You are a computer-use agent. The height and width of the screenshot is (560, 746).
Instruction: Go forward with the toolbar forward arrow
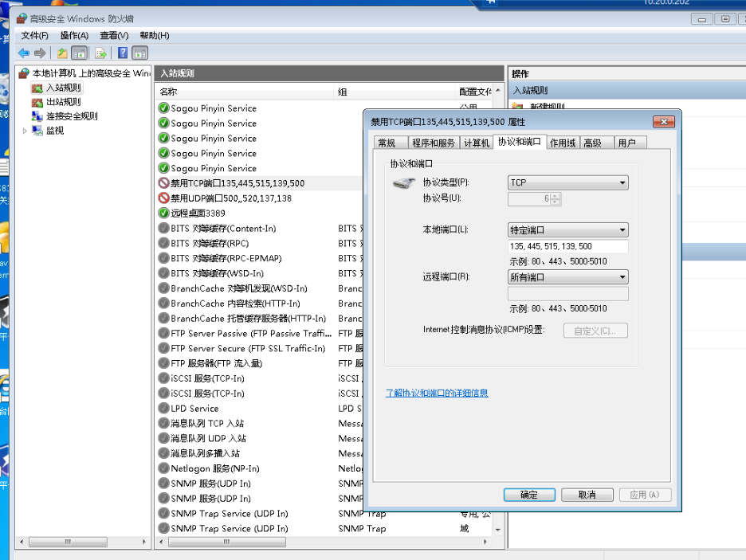40,53
